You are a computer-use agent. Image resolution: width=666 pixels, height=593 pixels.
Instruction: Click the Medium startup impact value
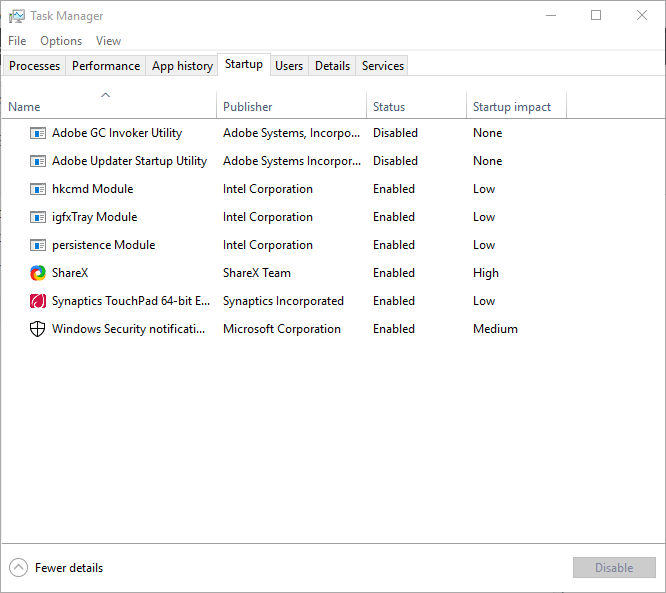click(x=495, y=329)
